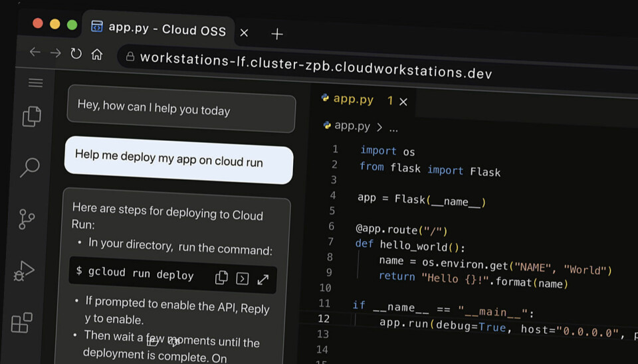
Task: Click the 'If prompted to enable the API' bullet
Action: pyautogui.click(x=177, y=311)
